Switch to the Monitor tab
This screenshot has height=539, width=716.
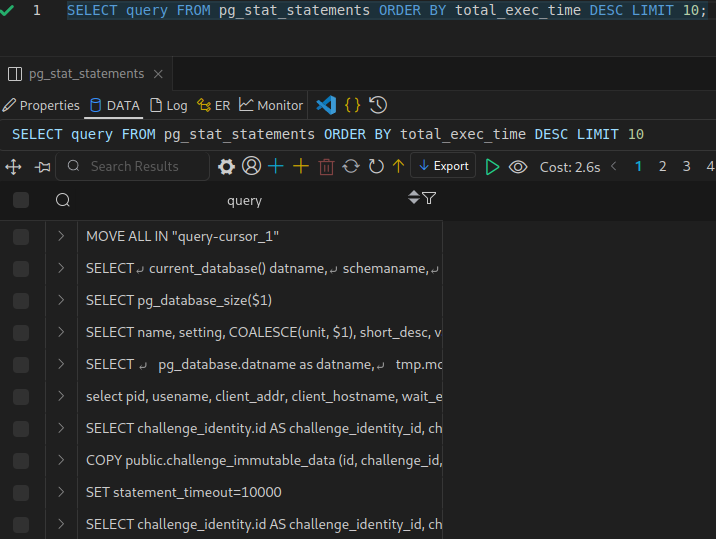click(271, 106)
